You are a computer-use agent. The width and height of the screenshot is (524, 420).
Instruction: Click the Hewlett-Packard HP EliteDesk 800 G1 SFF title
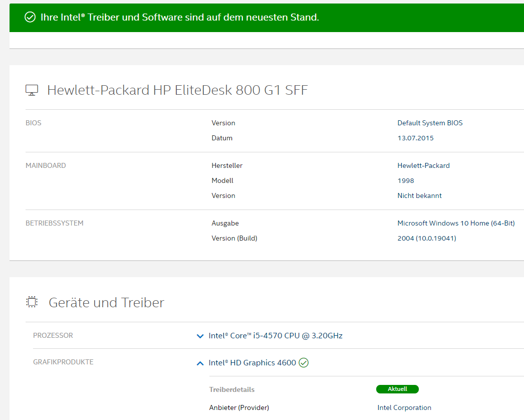(x=177, y=90)
